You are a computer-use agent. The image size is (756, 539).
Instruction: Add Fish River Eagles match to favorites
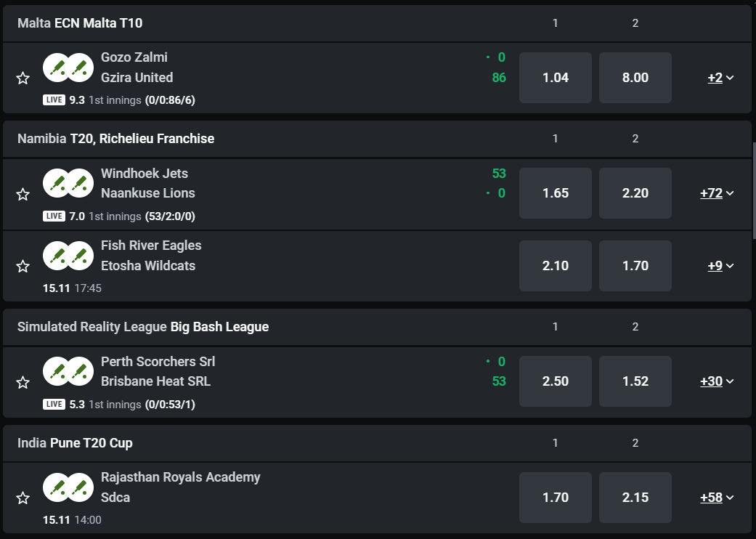point(23,266)
